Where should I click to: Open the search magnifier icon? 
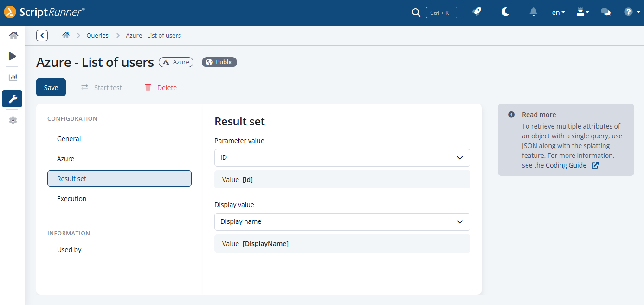(416, 13)
